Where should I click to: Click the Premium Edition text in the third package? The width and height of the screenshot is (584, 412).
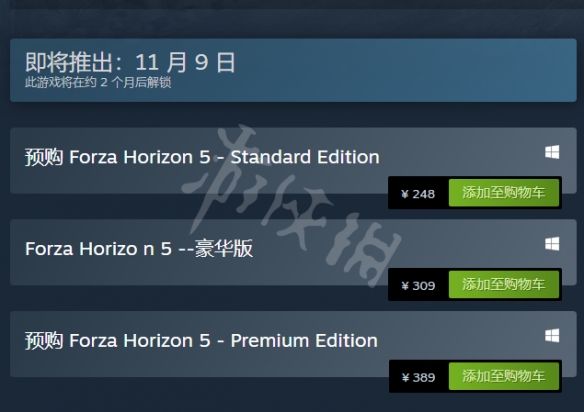click(x=304, y=340)
